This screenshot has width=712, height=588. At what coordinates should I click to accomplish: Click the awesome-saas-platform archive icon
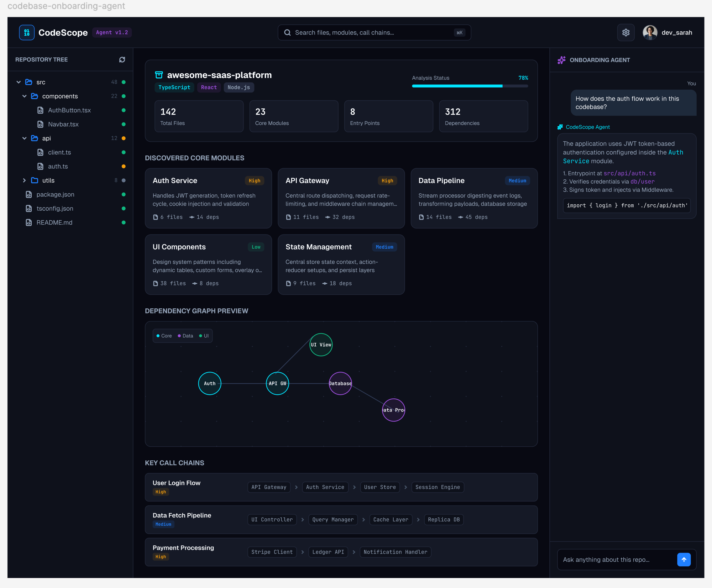(159, 75)
